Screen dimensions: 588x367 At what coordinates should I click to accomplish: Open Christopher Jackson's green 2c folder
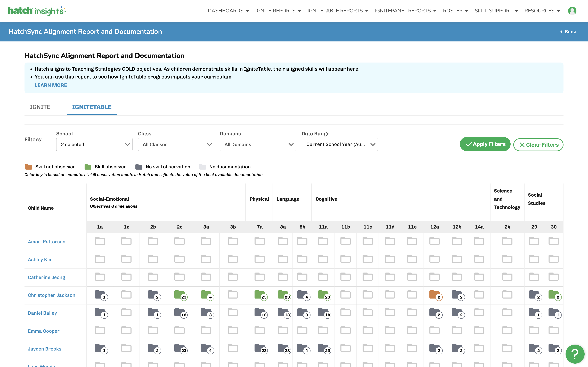(179, 295)
